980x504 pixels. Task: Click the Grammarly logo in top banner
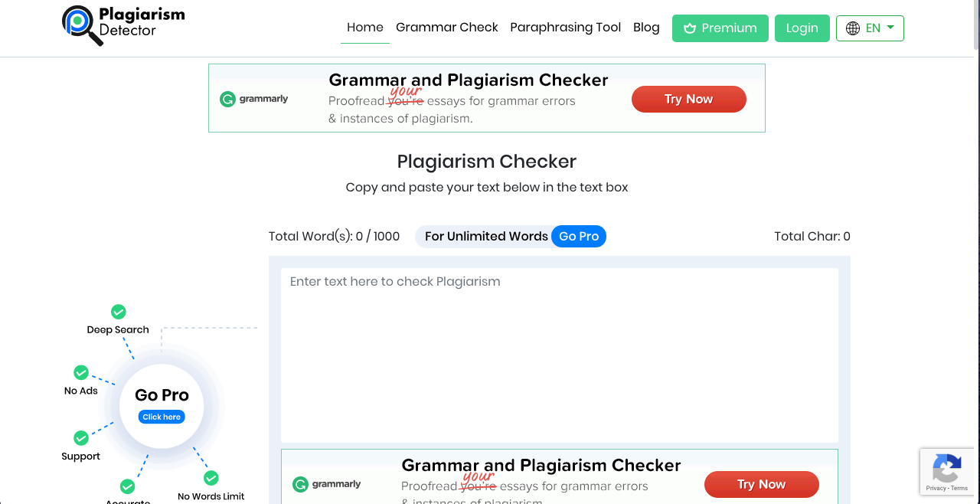254,99
